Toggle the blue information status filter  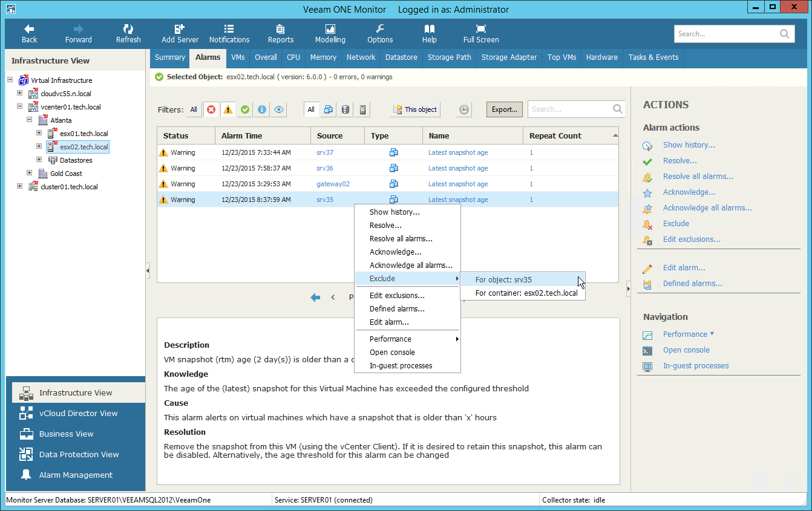click(262, 109)
